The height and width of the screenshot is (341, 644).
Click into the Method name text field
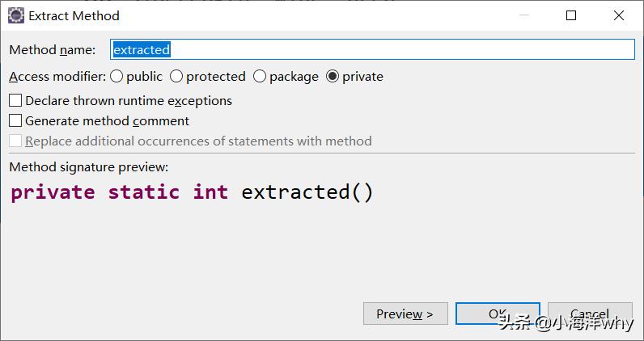point(372,49)
